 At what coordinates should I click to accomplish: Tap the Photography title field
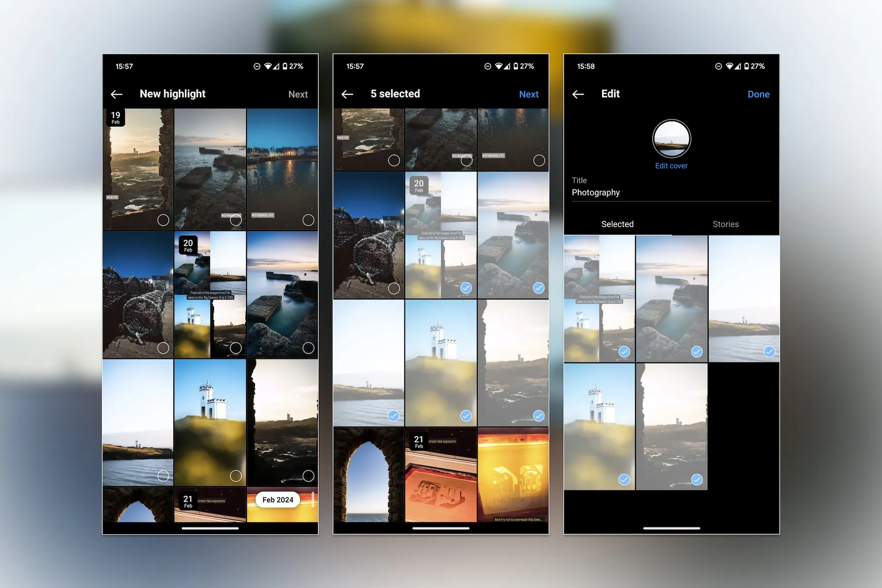672,192
